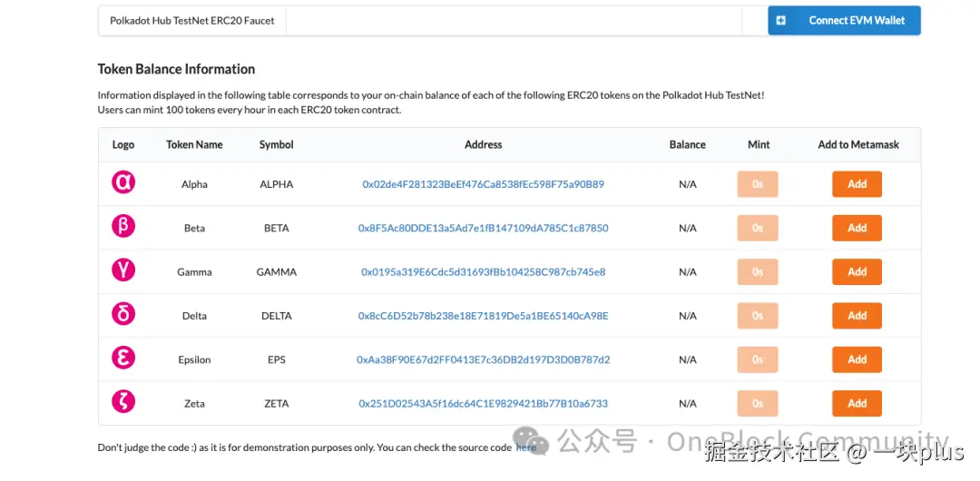This screenshot has height=481, width=980.
Task: Select the ZETA symbol cell
Action: pos(276,404)
